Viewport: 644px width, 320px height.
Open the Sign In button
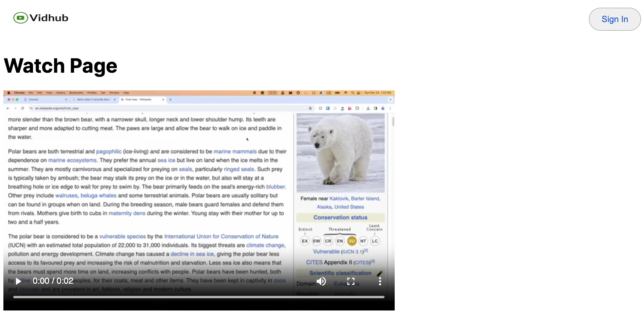tap(614, 19)
